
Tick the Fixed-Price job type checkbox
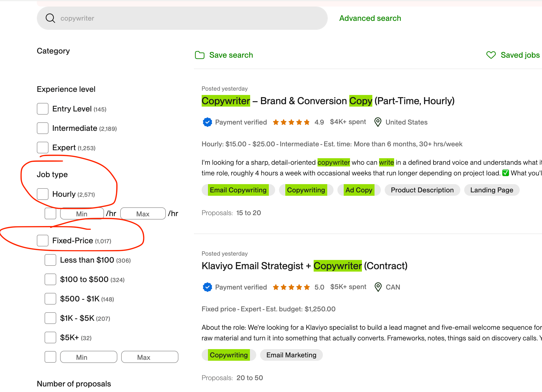(x=43, y=241)
